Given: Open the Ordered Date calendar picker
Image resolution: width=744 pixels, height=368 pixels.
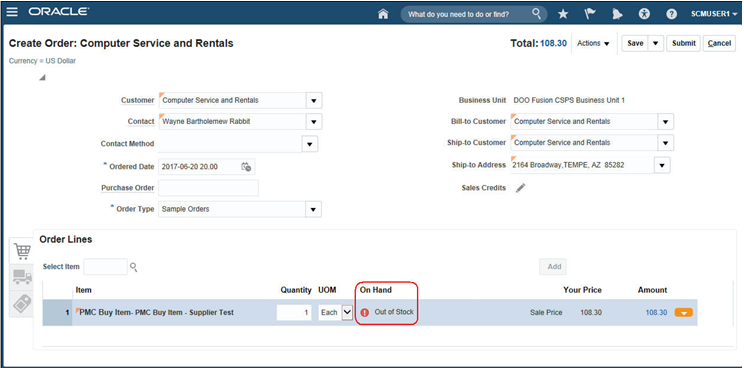Looking at the screenshot, I should 246,166.
